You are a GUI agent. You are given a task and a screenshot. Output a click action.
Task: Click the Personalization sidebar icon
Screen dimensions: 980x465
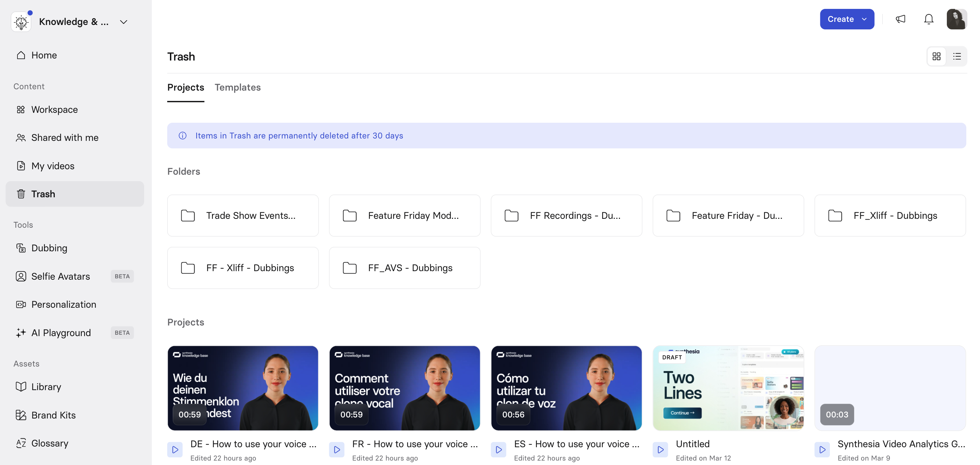[21, 304]
